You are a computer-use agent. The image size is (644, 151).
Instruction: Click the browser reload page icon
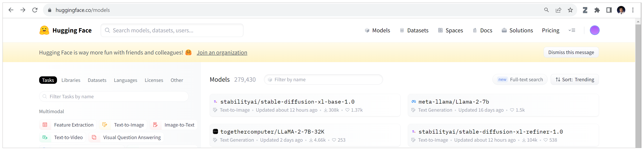pos(35,10)
